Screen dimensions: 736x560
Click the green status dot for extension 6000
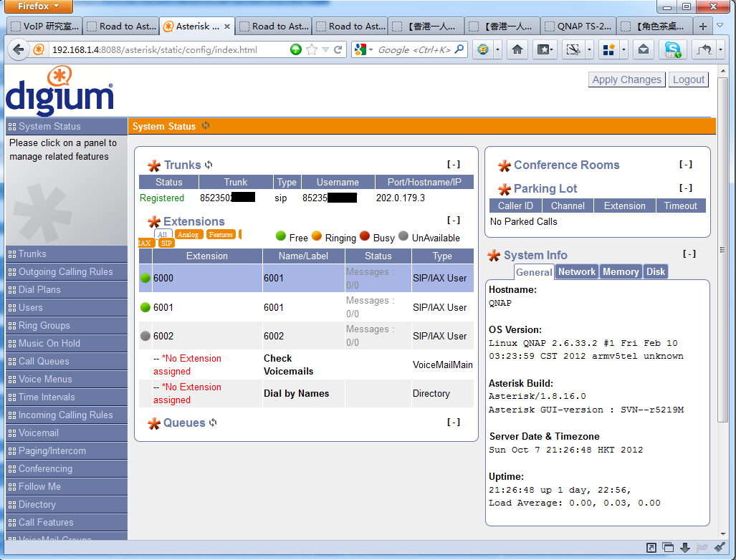point(145,278)
